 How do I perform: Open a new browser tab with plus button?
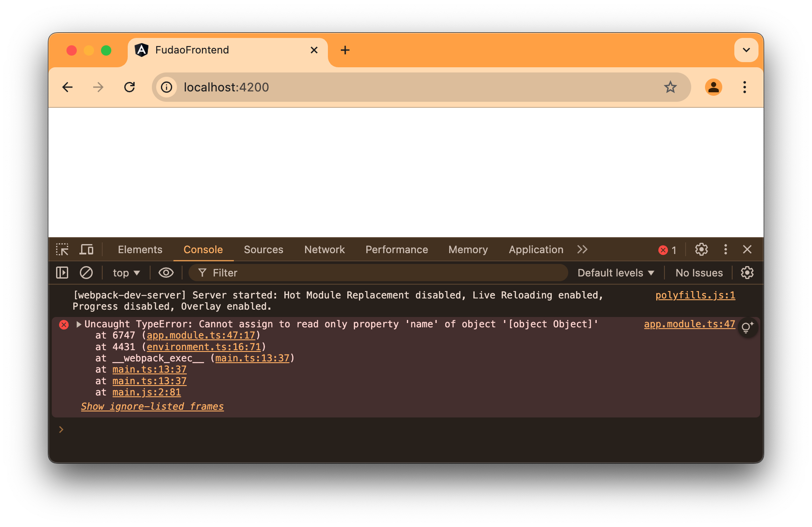(345, 50)
